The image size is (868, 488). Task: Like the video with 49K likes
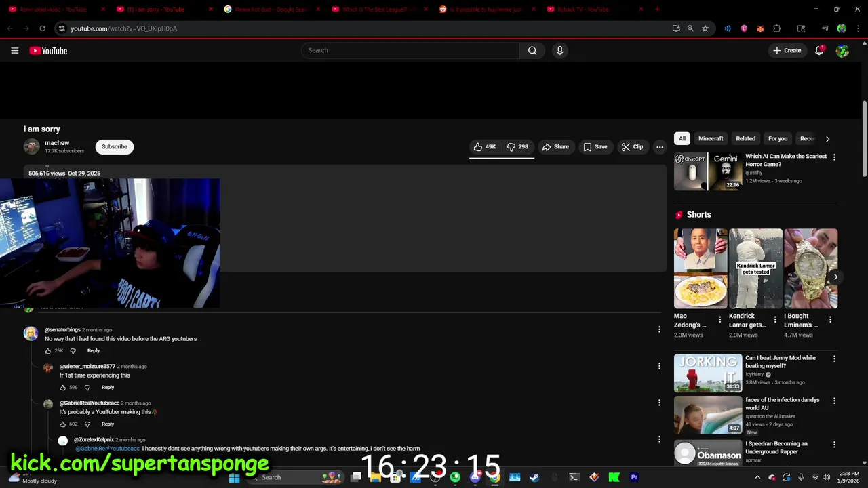pyautogui.click(x=486, y=146)
